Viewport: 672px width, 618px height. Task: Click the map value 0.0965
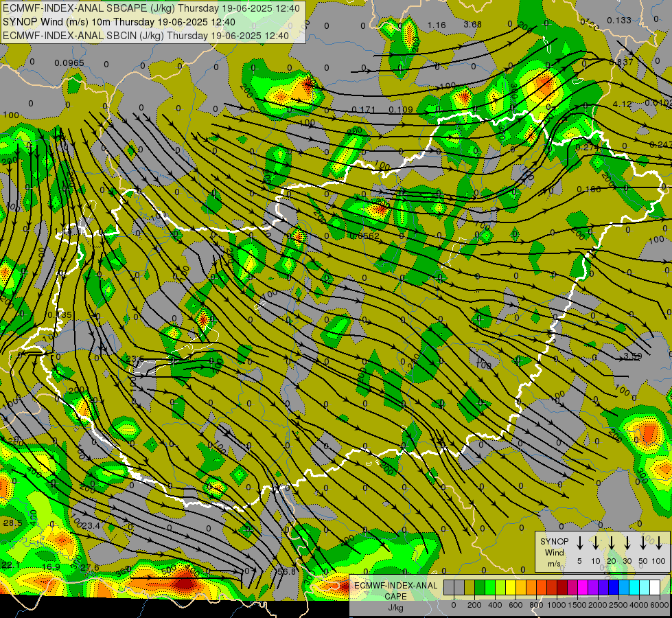coord(69,63)
